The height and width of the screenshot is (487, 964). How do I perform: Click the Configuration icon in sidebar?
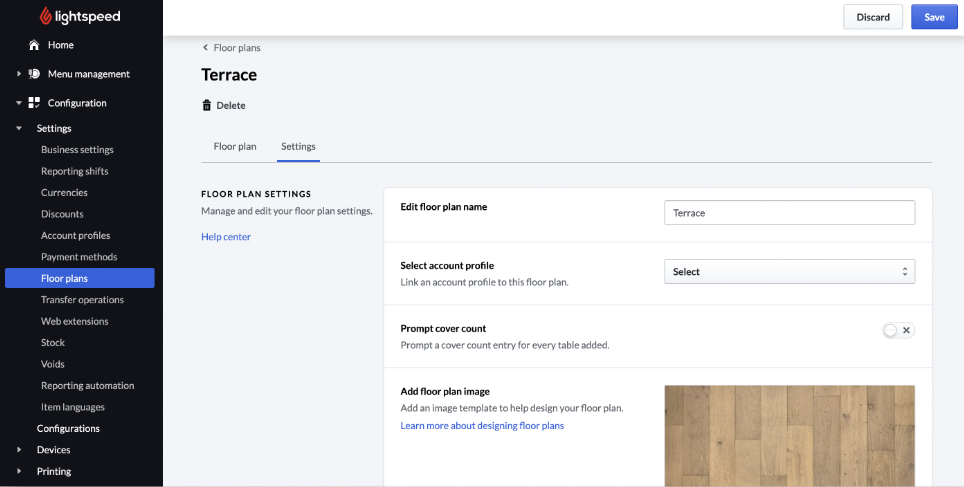(34, 103)
